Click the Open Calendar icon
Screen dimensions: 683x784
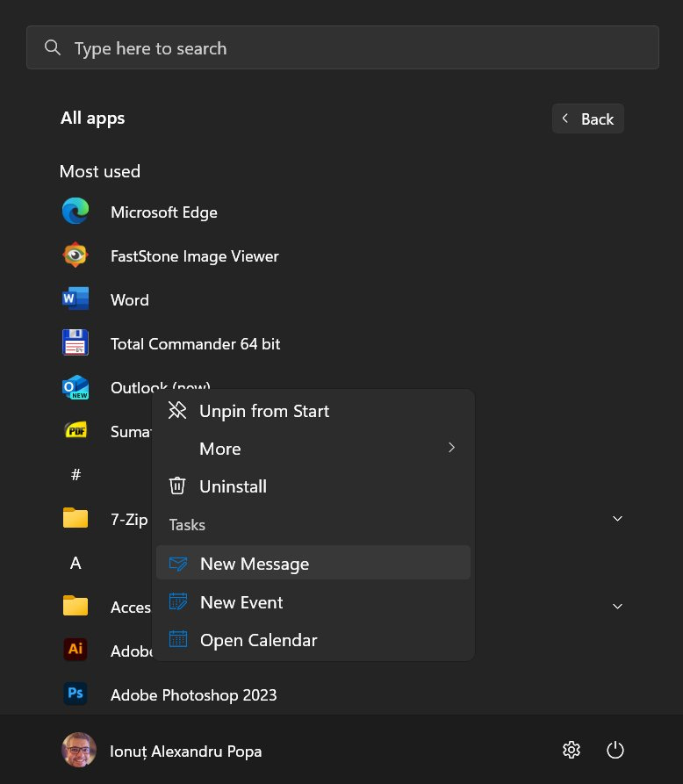[178, 639]
